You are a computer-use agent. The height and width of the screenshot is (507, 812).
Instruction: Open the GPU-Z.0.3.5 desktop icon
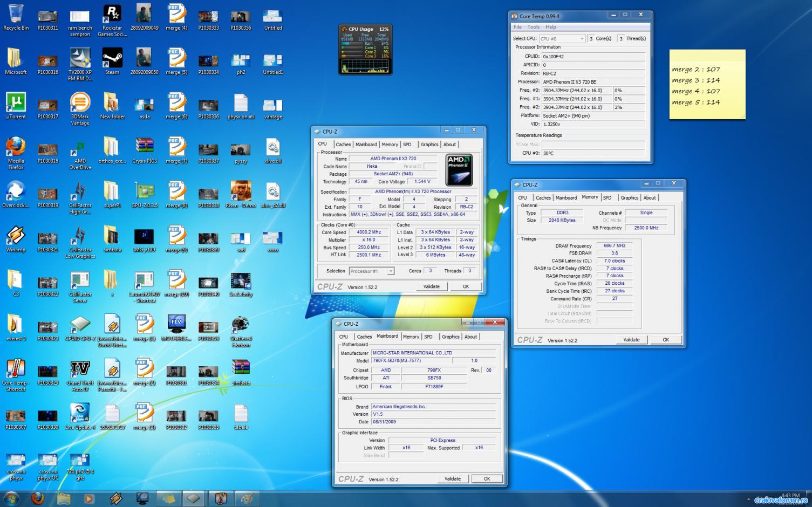[144, 195]
